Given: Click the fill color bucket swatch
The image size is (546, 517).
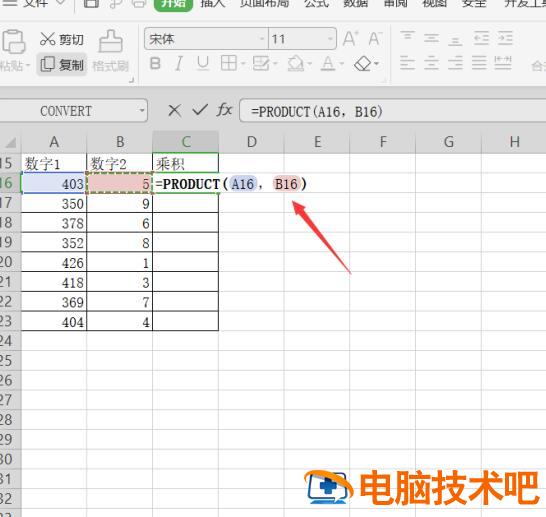Looking at the screenshot, I should click(296, 64).
